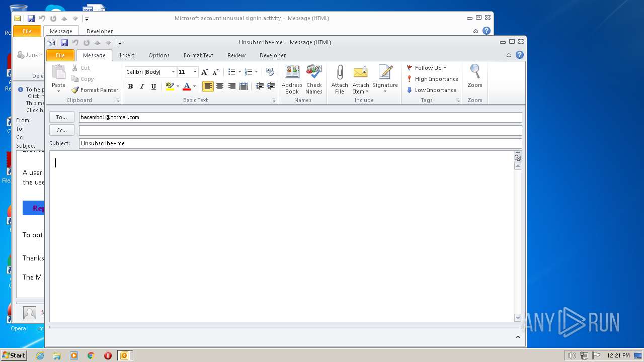Mark message Low Importance
The width and height of the screenshot is (644, 362).
click(431, 90)
